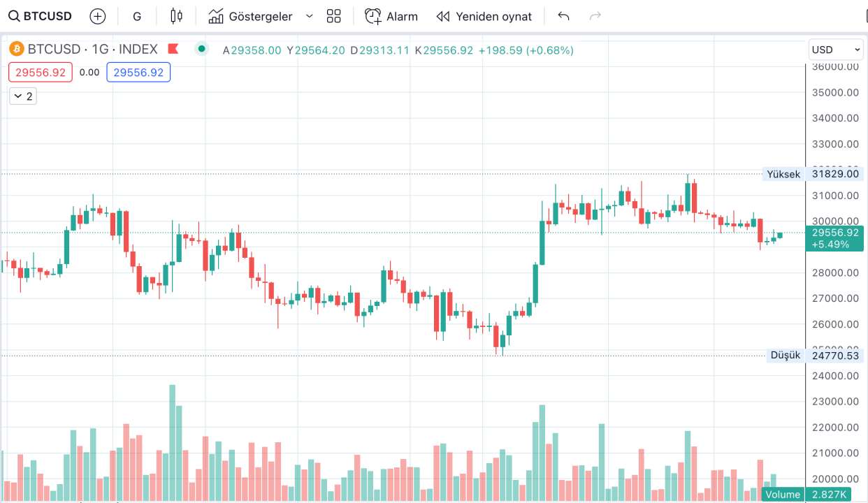This screenshot has width=868, height=503.
Task: Expand the indicators list with chevron labeled 2
Action: click(22, 96)
